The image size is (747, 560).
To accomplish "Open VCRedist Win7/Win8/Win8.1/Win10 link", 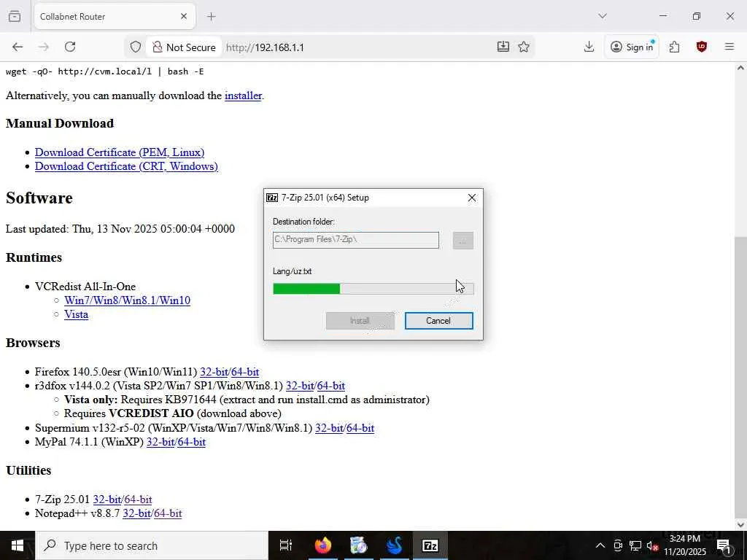I will click(x=127, y=300).
